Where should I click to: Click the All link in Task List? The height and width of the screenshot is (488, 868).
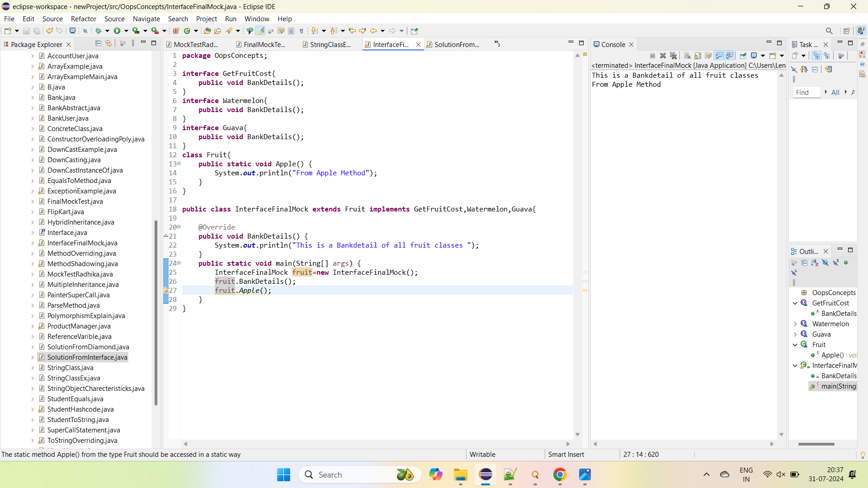835,92
